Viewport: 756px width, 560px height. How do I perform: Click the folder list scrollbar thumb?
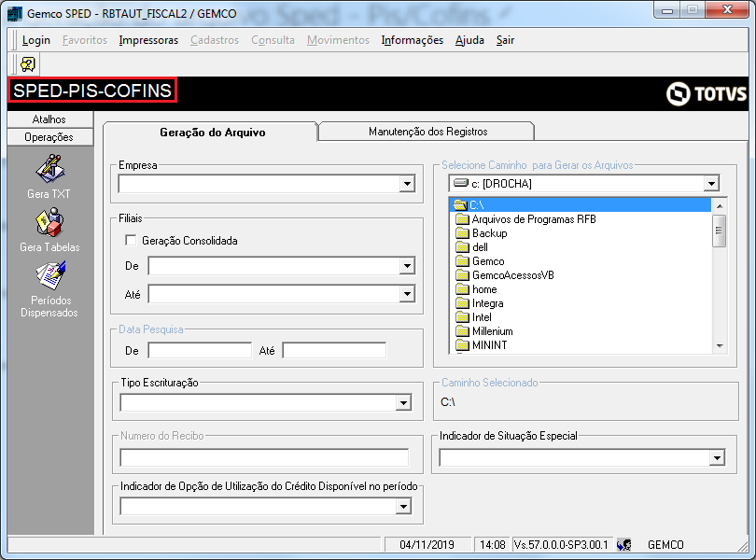pos(720,231)
